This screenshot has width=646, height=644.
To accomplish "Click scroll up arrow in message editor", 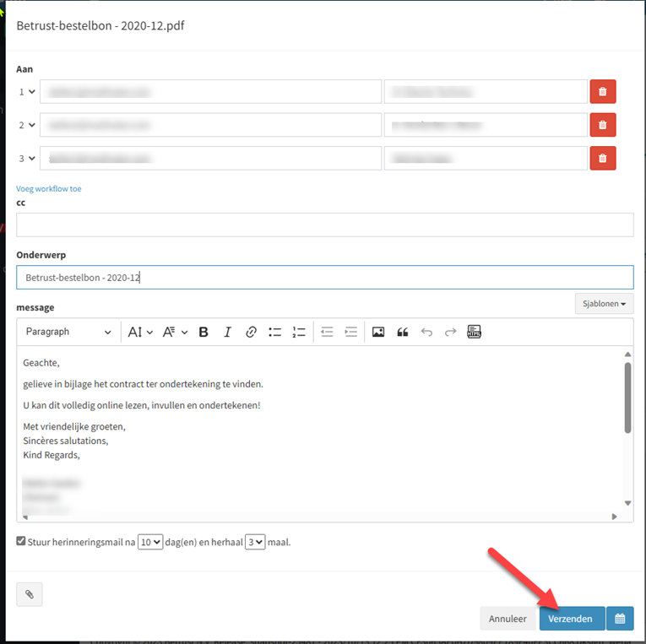I will pos(627,354).
